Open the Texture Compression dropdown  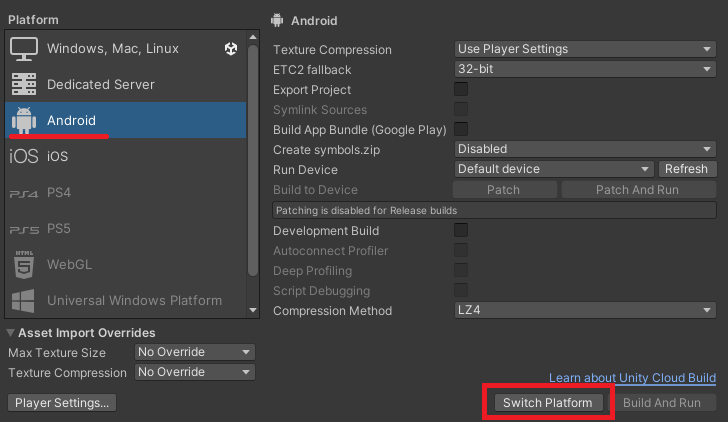tap(583, 49)
